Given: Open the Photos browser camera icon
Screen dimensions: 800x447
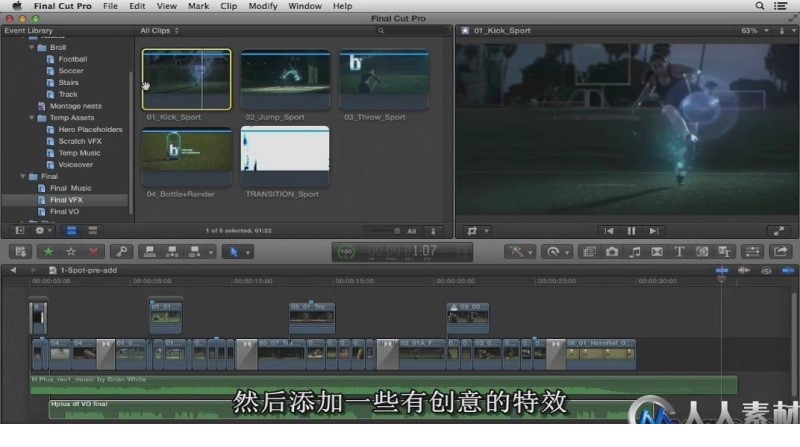Looking at the screenshot, I should click(612, 252).
